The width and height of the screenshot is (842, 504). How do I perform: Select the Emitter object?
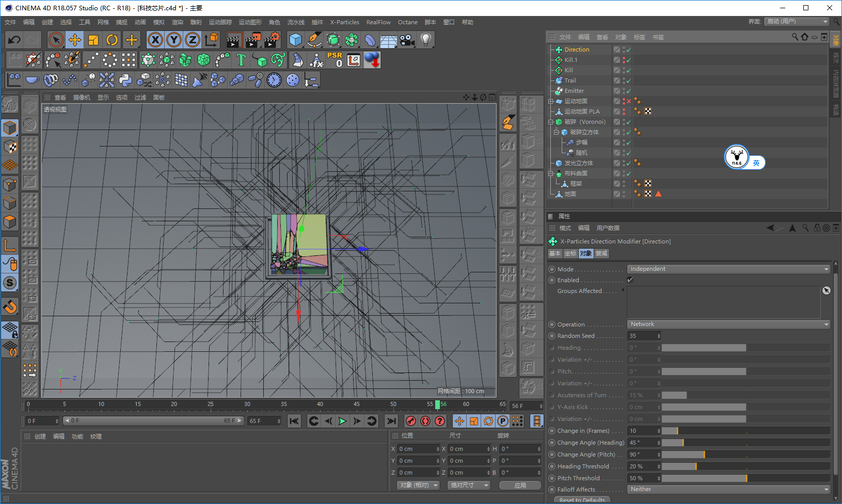click(574, 91)
